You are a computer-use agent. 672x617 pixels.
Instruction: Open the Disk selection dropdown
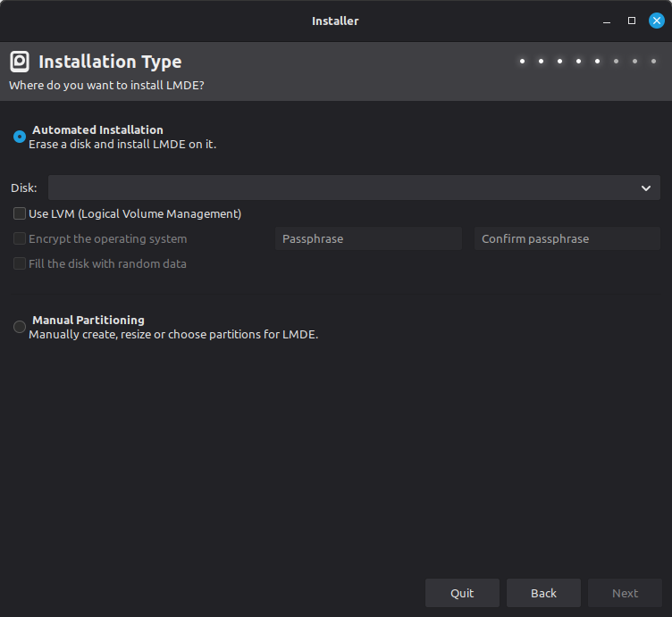click(354, 188)
